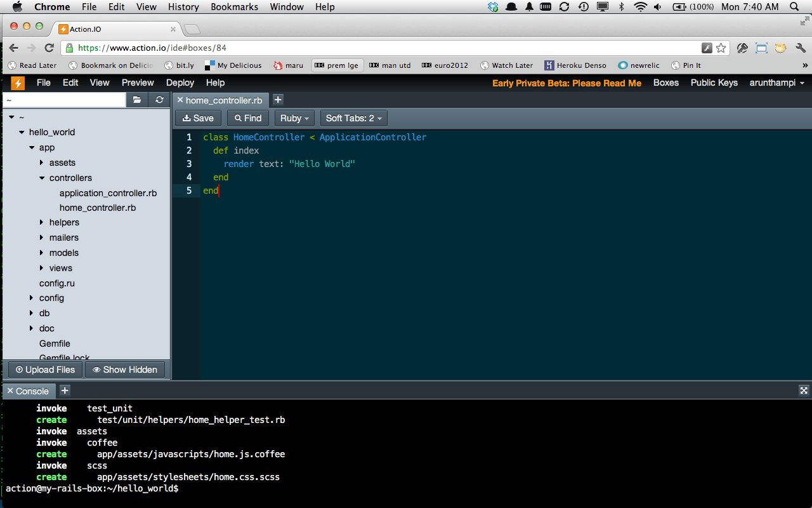Open application_controller.rb in file tree
The width and height of the screenshot is (812, 508).
[x=108, y=193]
